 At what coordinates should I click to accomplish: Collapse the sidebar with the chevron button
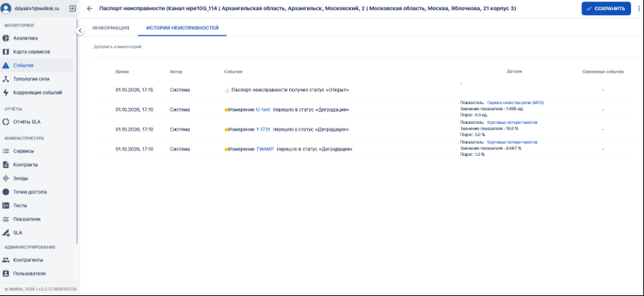(80, 31)
